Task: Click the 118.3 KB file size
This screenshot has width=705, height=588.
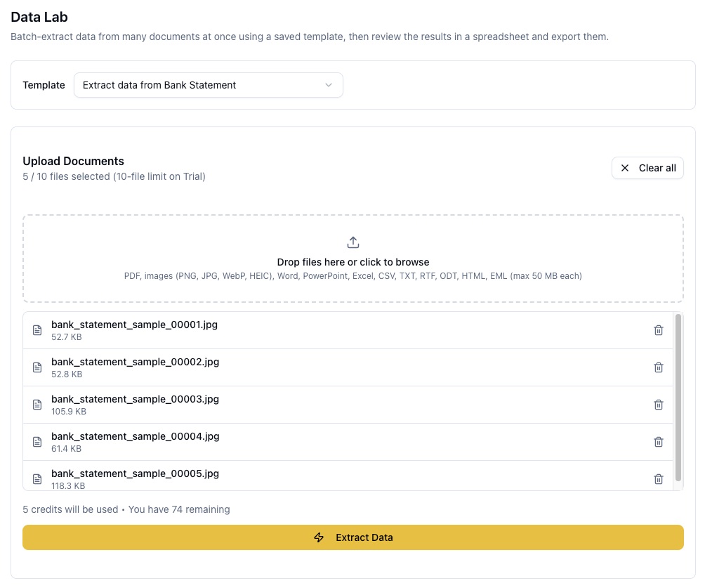Action: pos(68,486)
